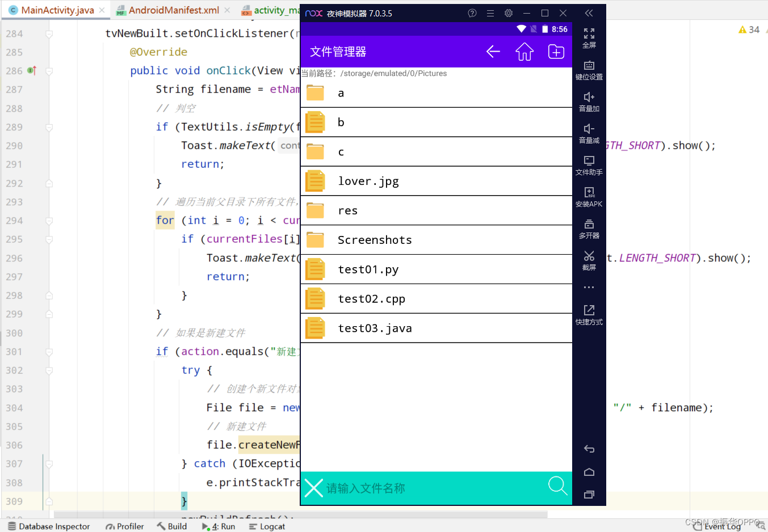The width and height of the screenshot is (768, 532).
Task: Collapse code fold at line 289
Action: pos(49,128)
